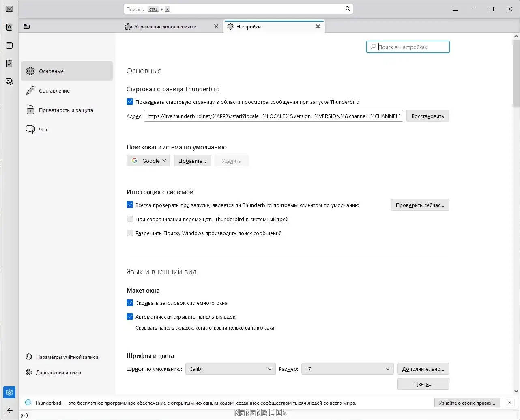
Task: Open the Tasks space
Action: click(x=9, y=64)
